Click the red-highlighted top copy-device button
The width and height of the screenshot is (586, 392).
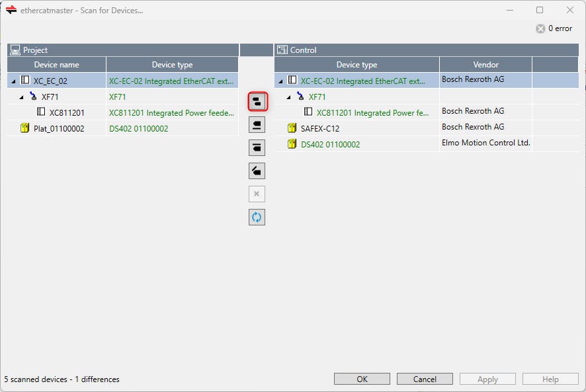click(x=257, y=102)
